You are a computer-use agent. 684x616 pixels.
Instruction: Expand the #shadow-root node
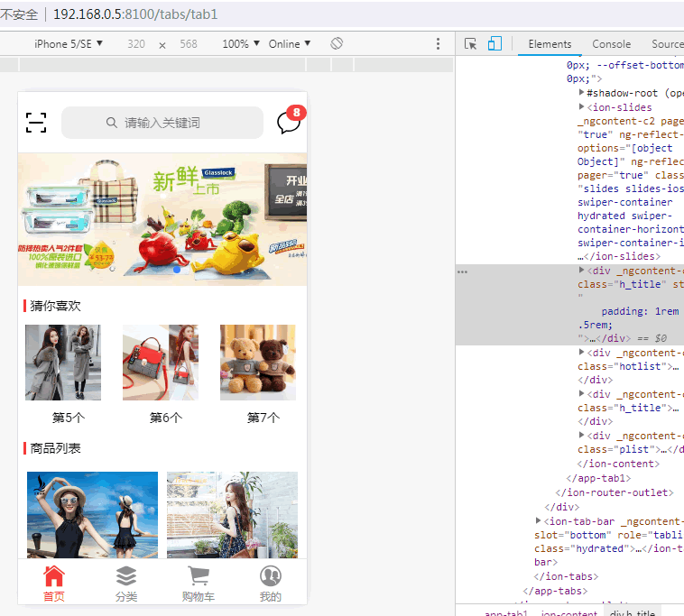[581, 92]
